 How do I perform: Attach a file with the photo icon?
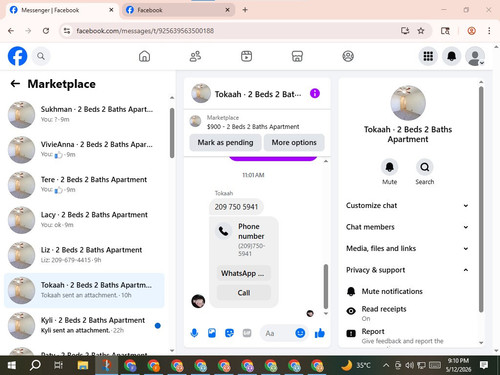[x=212, y=333]
